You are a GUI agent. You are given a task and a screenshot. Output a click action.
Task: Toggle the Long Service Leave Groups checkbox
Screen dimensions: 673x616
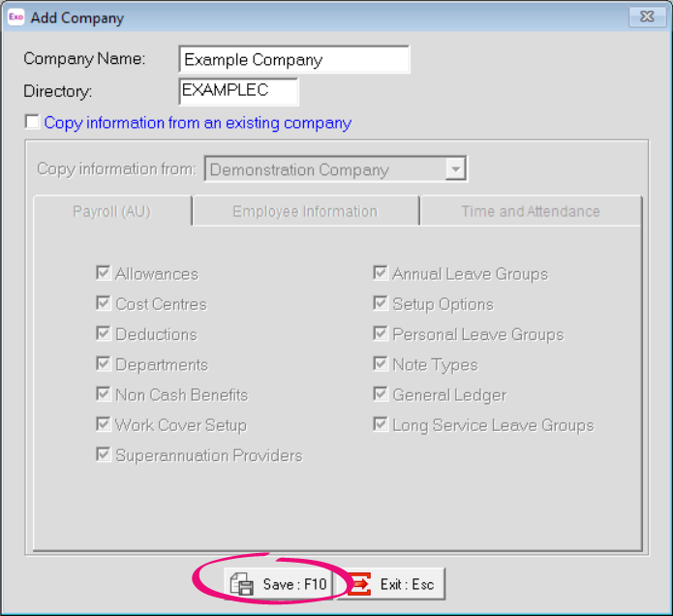coord(381,424)
